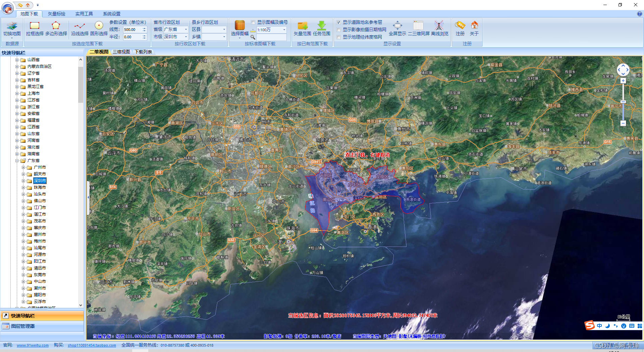Open the taobao shop link
Image resolution: width=644 pixels, height=352 pixels.
pyautogui.click(x=92, y=345)
